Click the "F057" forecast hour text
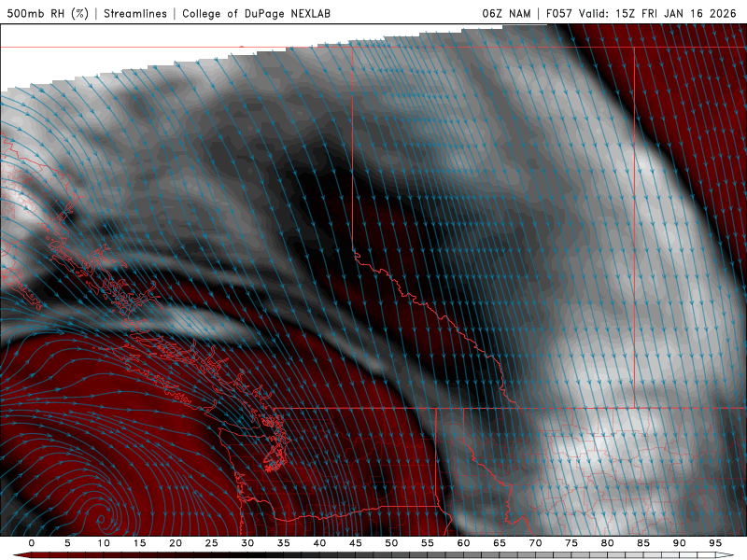Image resolution: width=747 pixels, height=560 pixels. point(558,13)
